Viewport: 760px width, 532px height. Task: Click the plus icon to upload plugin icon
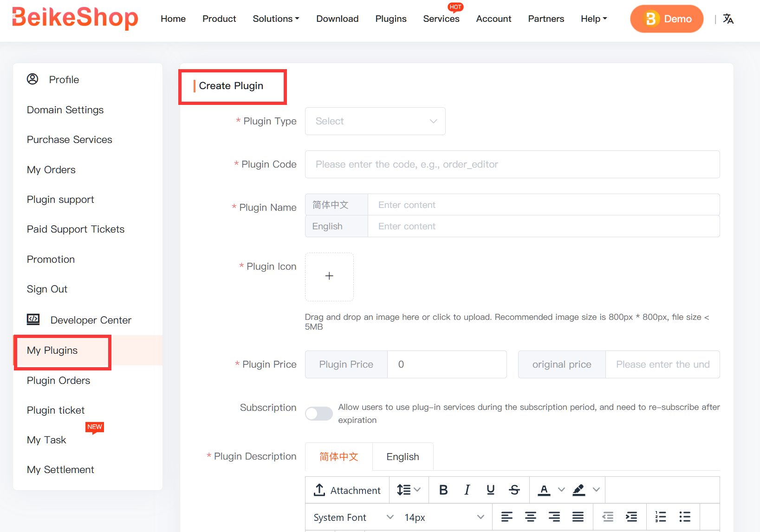(329, 276)
